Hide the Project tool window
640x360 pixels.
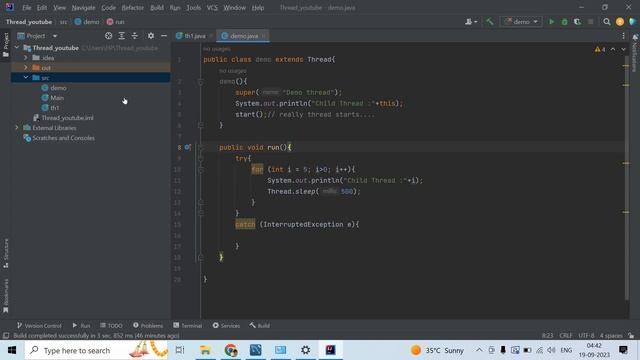[164, 36]
